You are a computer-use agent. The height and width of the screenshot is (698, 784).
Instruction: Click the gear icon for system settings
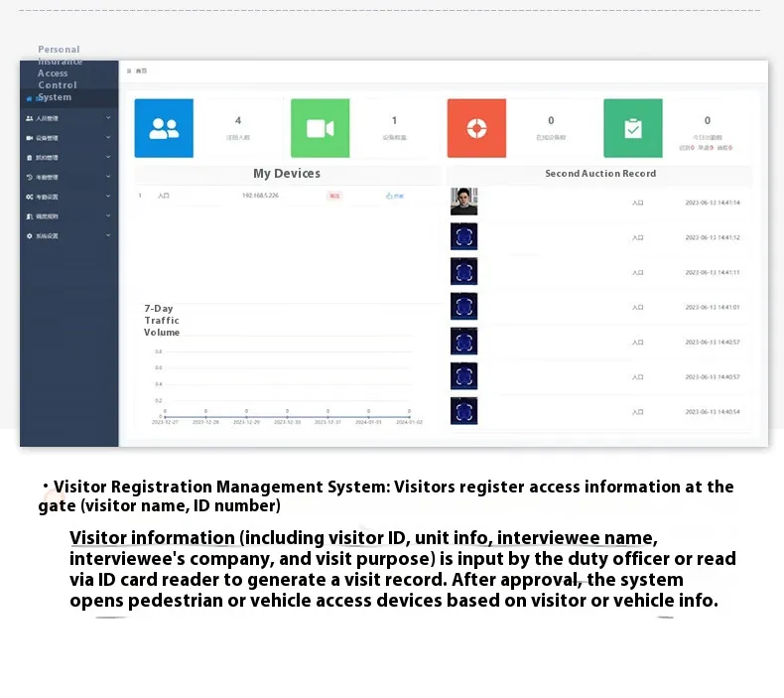[x=30, y=235]
